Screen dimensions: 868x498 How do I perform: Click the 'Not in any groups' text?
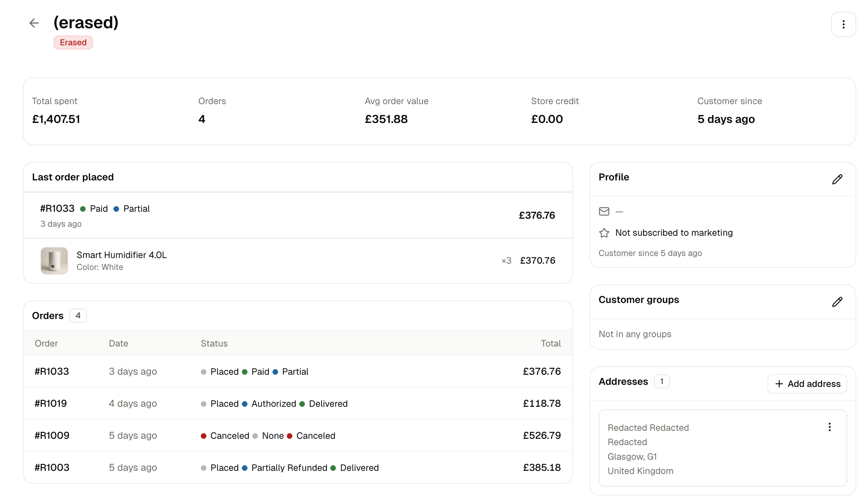[x=634, y=334]
